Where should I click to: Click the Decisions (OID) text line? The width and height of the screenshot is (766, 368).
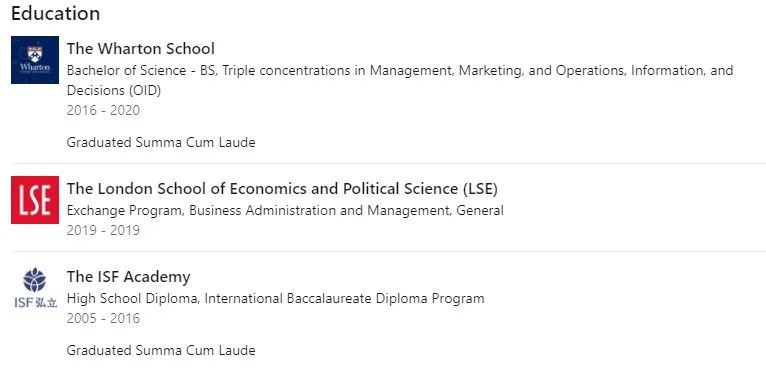pos(114,90)
